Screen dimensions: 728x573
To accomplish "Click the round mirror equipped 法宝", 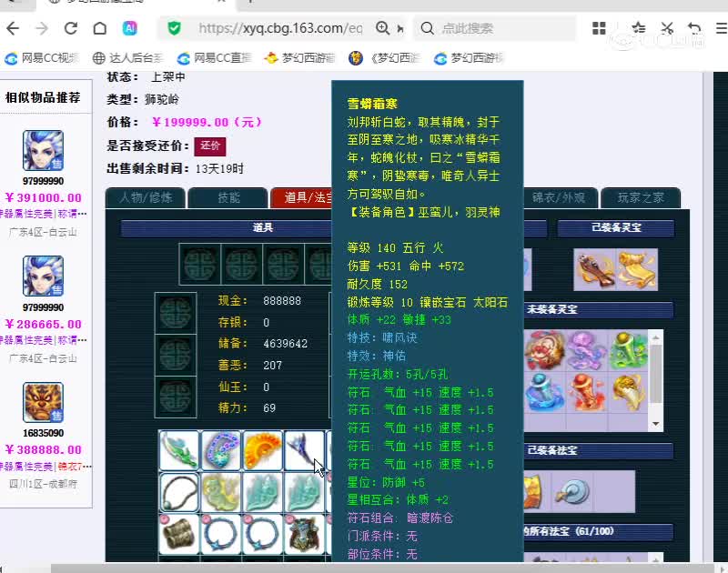I will 572,492.
